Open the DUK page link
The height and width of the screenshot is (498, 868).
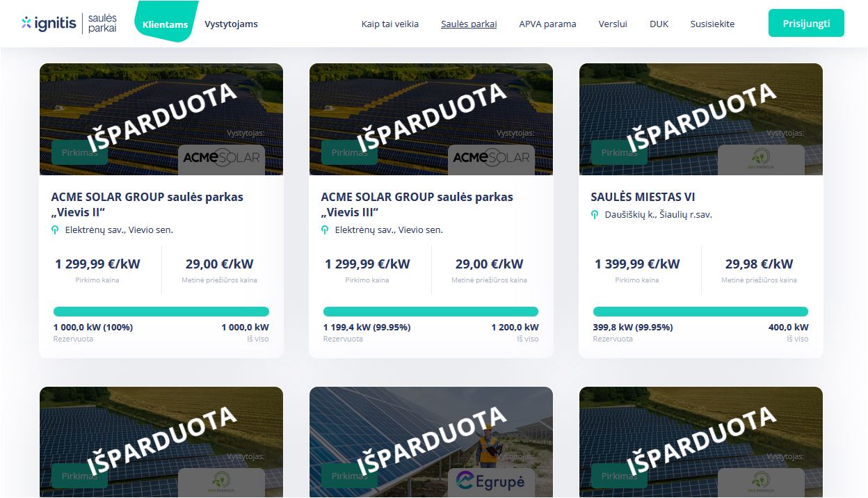(x=659, y=24)
